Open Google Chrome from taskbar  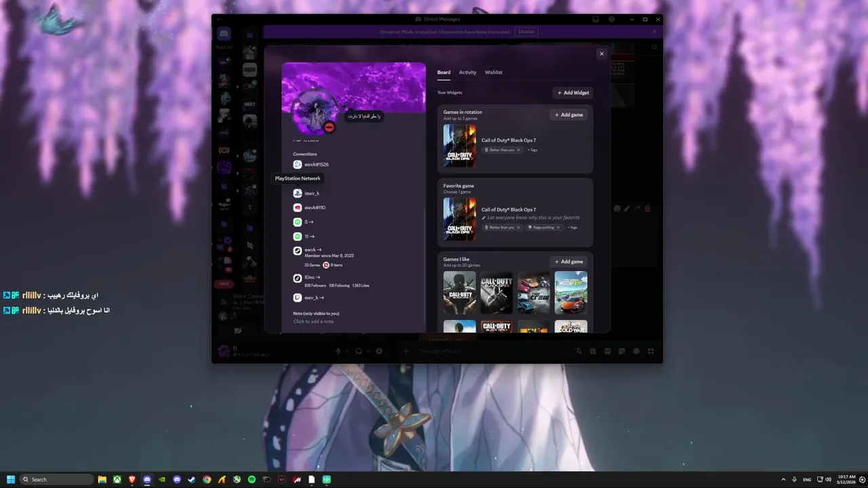point(207,479)
